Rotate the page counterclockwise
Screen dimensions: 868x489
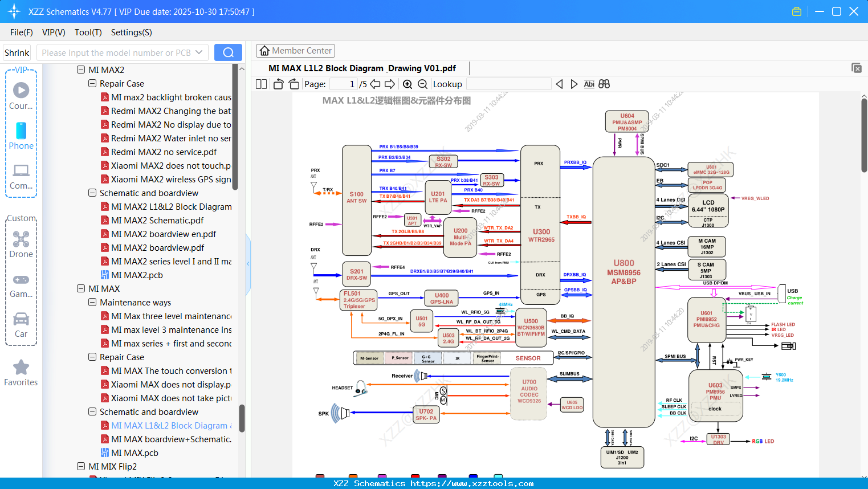click(278, 84)
